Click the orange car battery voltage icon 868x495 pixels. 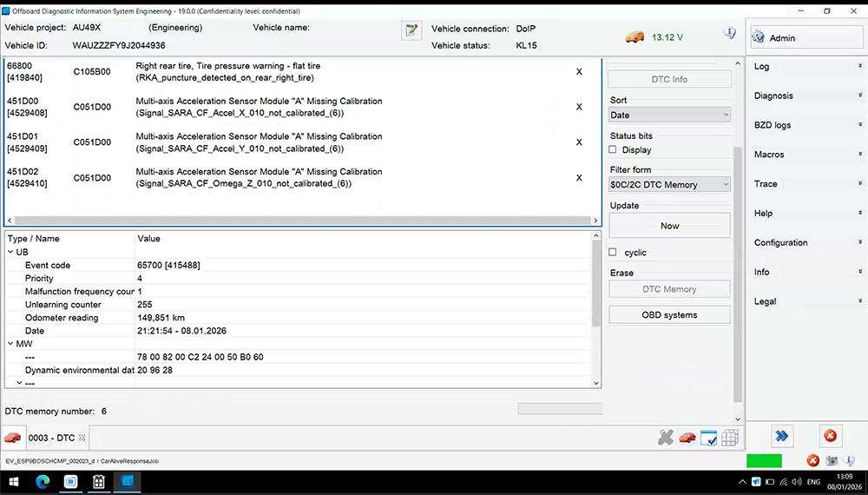635,37
